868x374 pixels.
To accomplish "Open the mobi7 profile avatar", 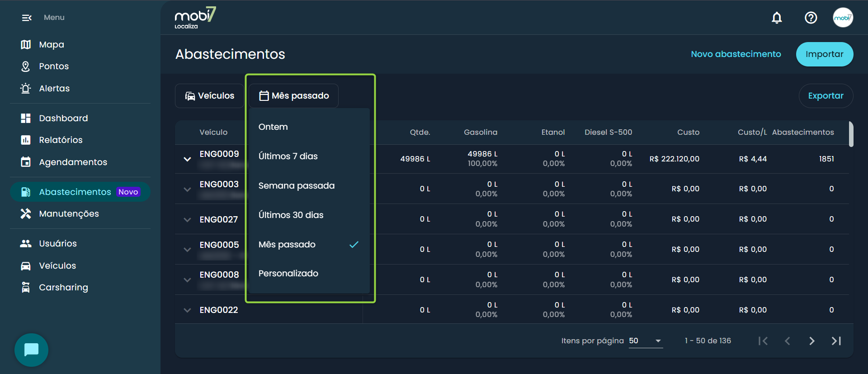I will coord(843,18).
